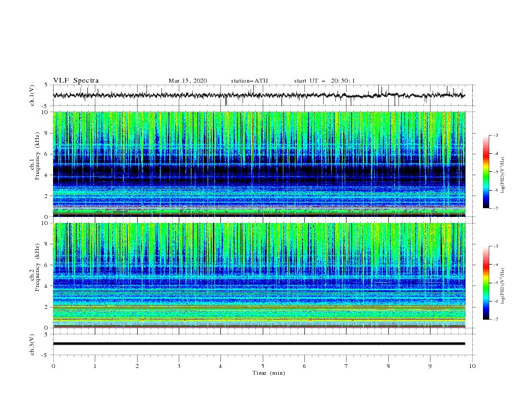The image size is (532, 411).
Task: Click the "-6" label on lower colorbar
Action: [496, 301]
